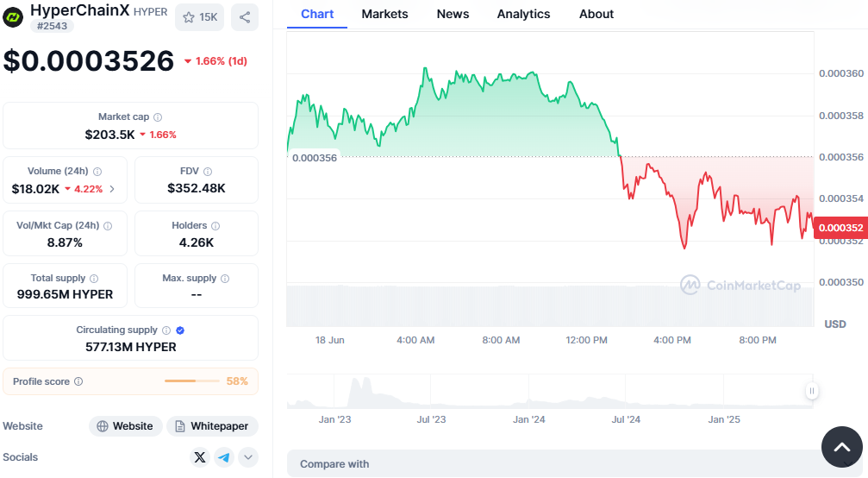Show FDV info icon
Viewport: 868px width, 478px height.
pyautogui.click(x=208, y=172)
